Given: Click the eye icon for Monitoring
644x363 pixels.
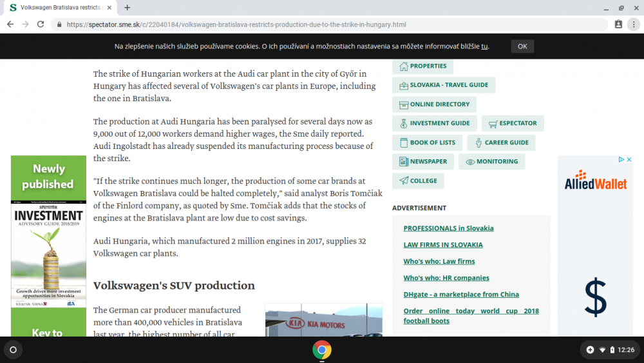Looking at the screenshot, I should pos(470,162).
